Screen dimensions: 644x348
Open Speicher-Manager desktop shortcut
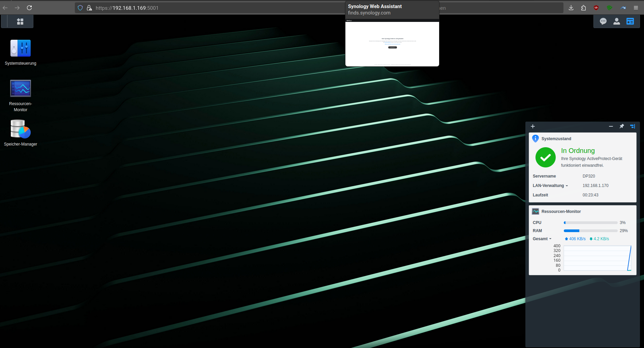coord(21,129)
